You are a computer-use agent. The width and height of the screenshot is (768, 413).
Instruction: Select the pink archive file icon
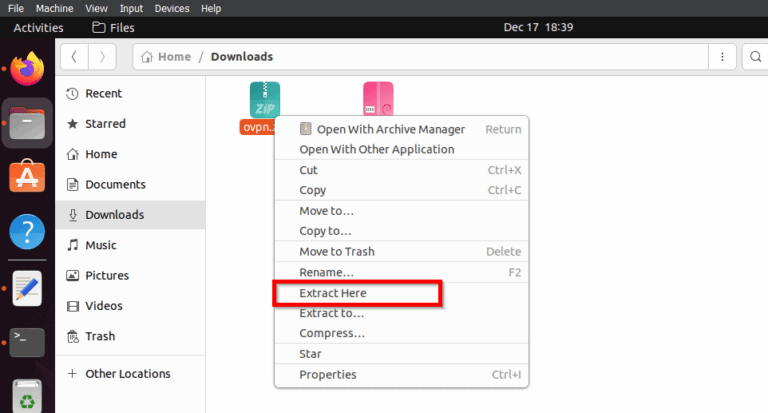coord(378,100)
